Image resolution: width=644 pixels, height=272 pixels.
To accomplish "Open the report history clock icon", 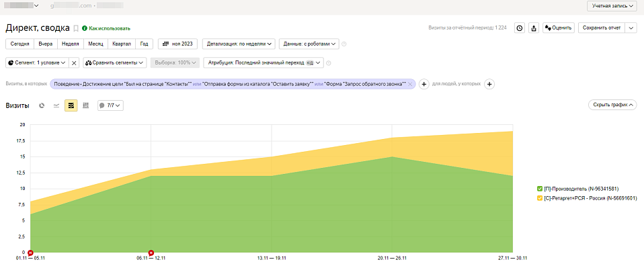I will point(520,28).
